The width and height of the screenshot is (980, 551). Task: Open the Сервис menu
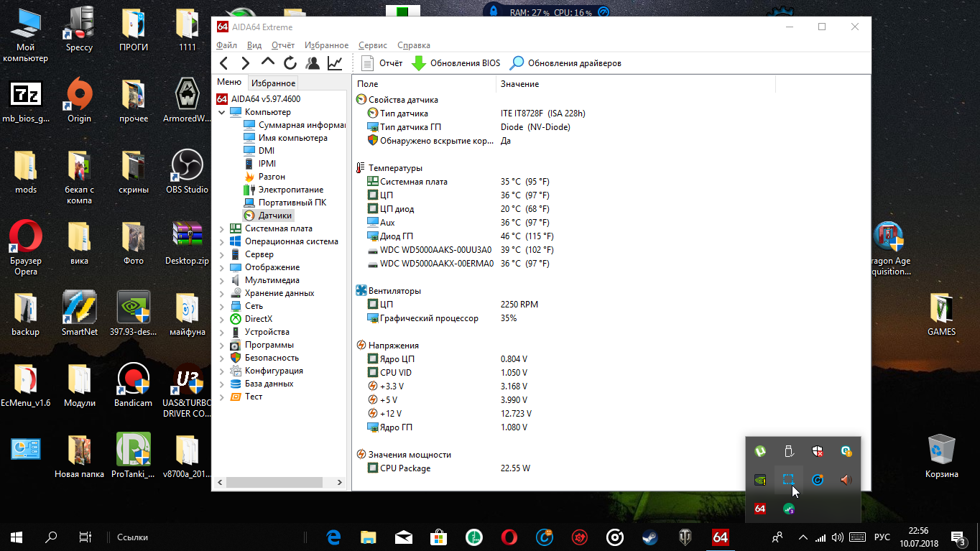point(373,45)
